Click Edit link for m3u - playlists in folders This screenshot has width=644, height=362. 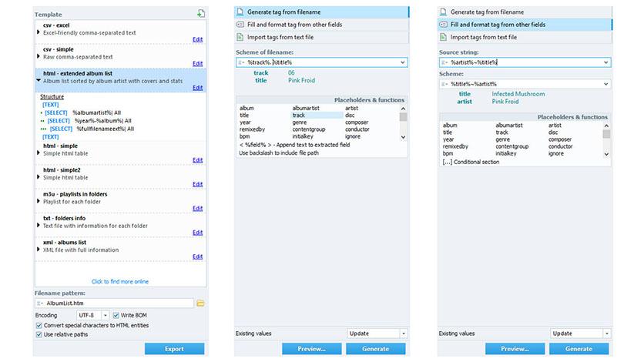click(197, 209)
